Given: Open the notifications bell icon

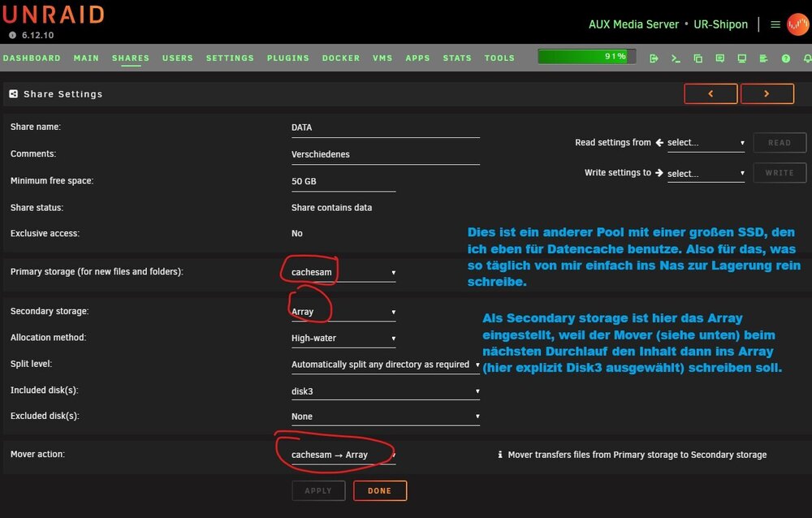Looking at the screenshot, I should 807,58.
